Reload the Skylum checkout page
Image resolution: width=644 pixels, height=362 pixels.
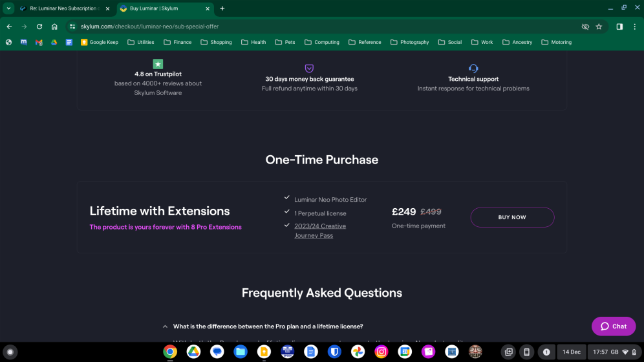coord(39,27)
